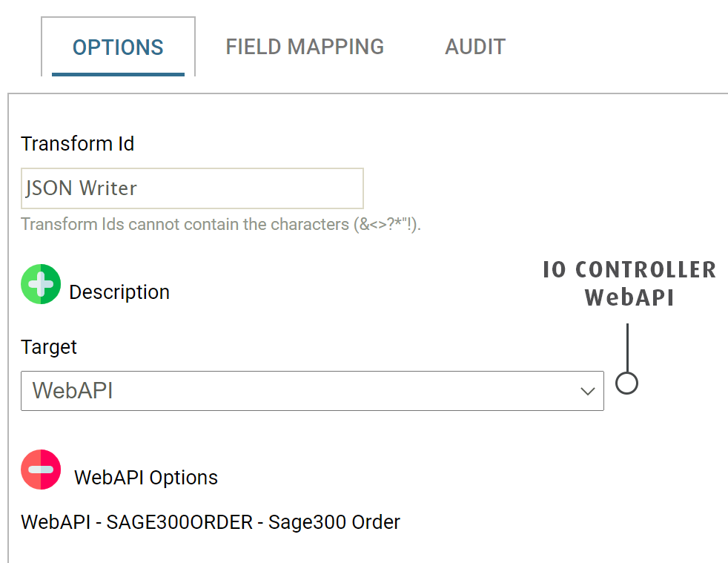This screenshot has height=563, width=728.
Task: Click the Description section label
Action: [119, 292]
